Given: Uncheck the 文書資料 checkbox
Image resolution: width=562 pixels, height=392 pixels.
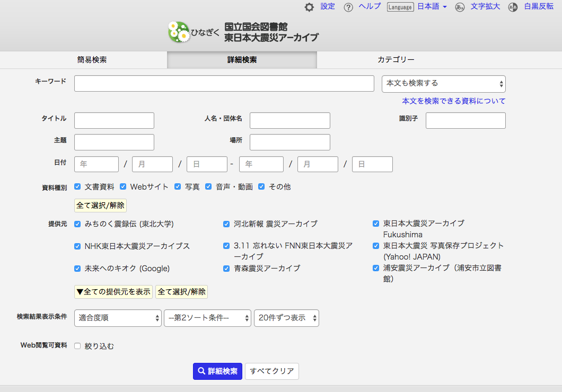Looking at the screenshot, I should [x=77, y=186].
